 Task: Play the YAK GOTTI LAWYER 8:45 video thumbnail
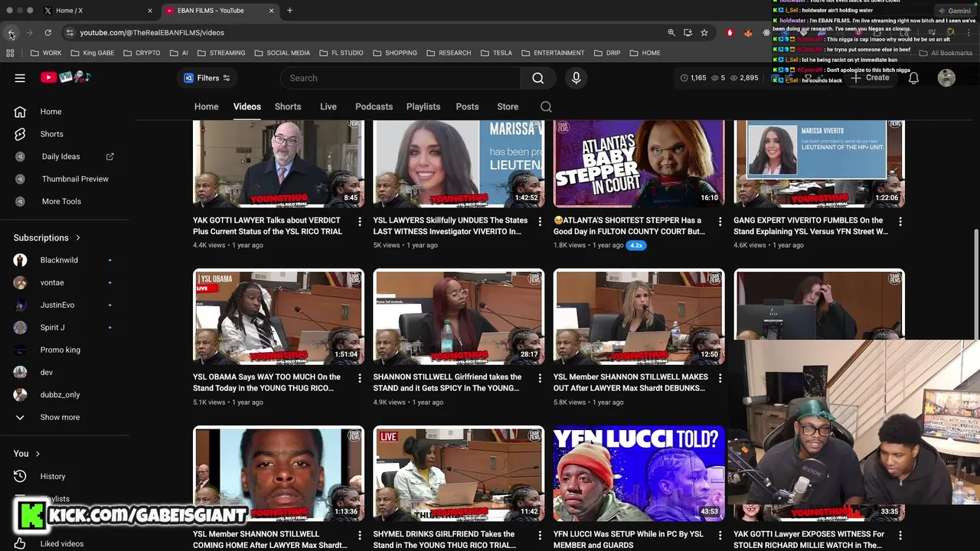click(279, 164)
